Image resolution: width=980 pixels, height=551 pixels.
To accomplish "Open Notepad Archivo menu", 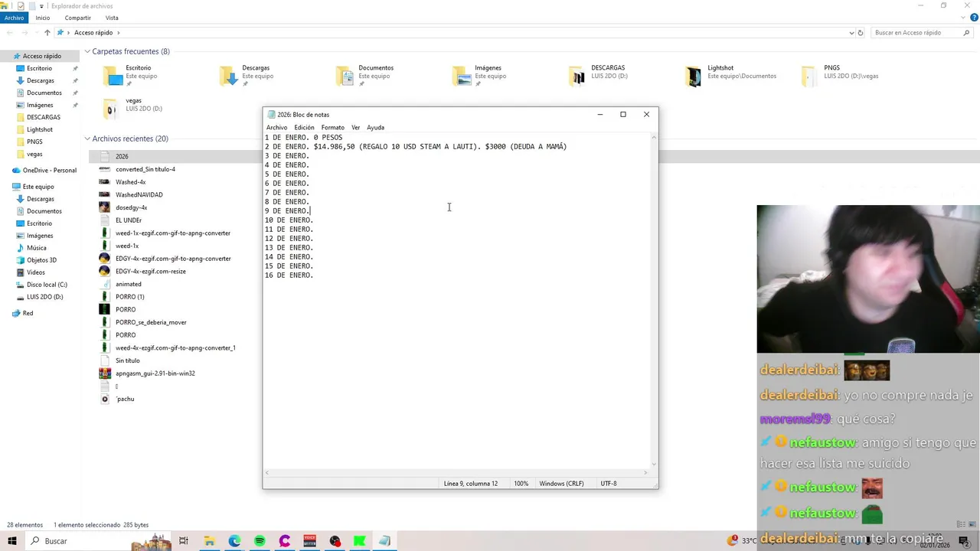I will click(x=276, y=128).
